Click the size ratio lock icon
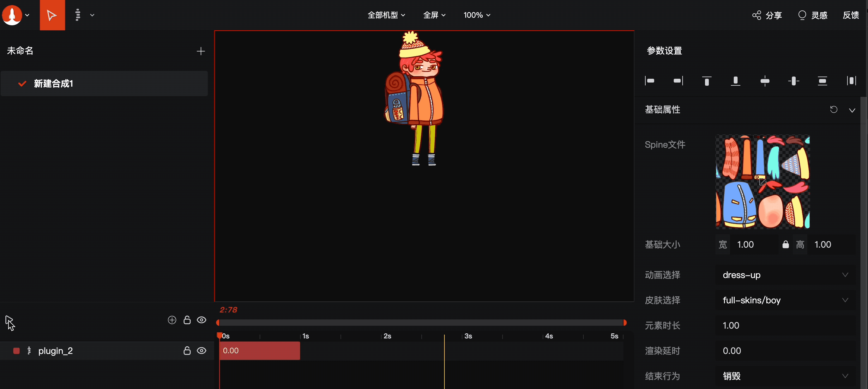The height and width of the screenshot is (389, 868). pos(786,244)
